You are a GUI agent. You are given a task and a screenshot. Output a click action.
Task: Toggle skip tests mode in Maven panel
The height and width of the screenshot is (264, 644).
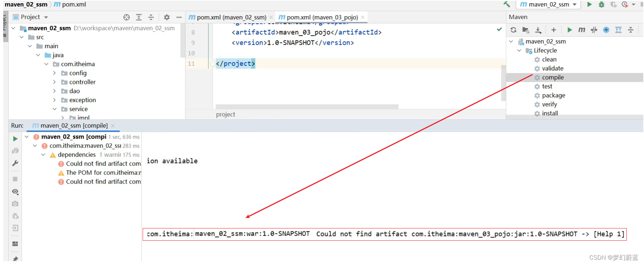point(594,30)
